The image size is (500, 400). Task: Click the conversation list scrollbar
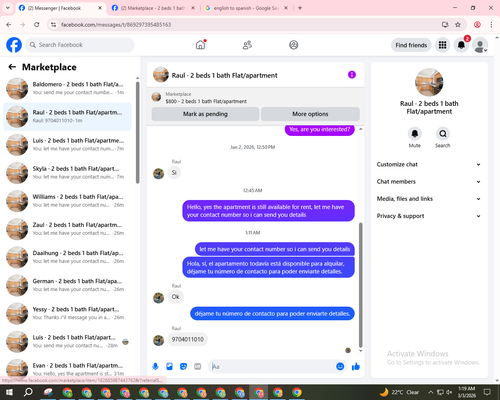137,133
